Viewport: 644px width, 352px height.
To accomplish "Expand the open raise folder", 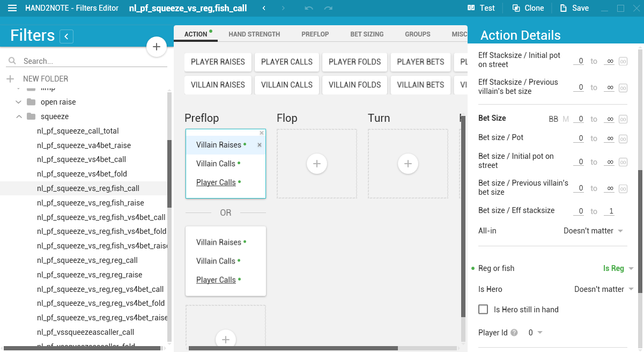I will 19,102.
